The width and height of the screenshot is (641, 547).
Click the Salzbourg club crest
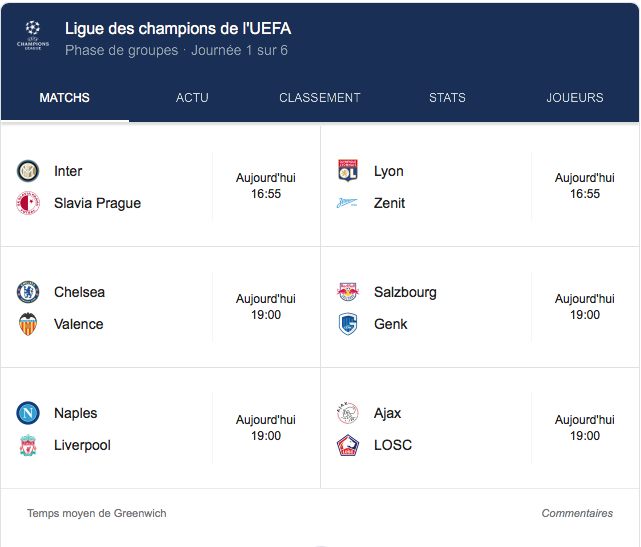tap(348, 292)
